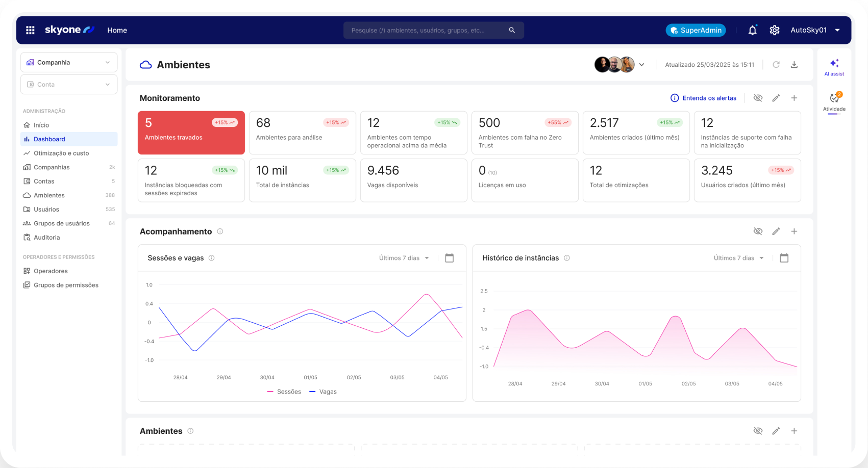Edit the Monitoramento section with pencil icon

coord(776,98)
